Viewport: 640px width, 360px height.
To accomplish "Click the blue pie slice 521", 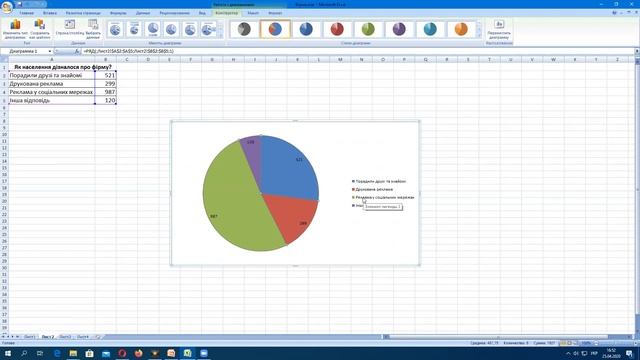I will [288, 169].
